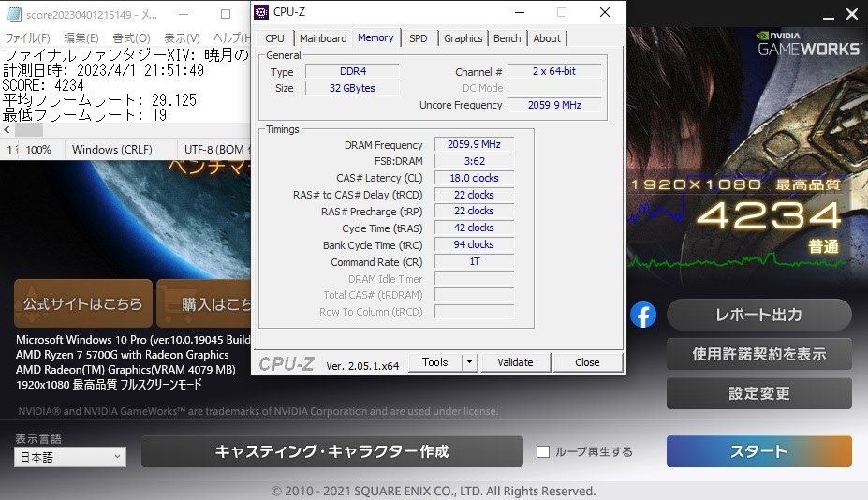868x500 pixels.
Task: Click the 公式サイトはこちら button
Action: 83,303
